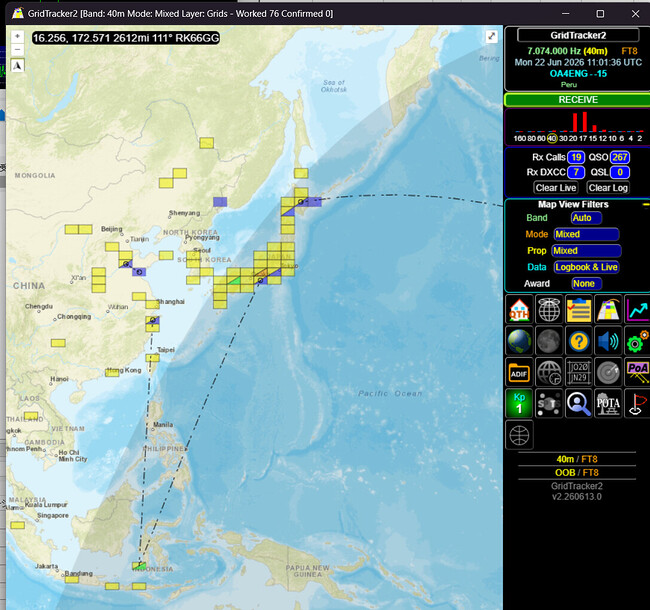Click the green Kp 1 index tile

519,403
